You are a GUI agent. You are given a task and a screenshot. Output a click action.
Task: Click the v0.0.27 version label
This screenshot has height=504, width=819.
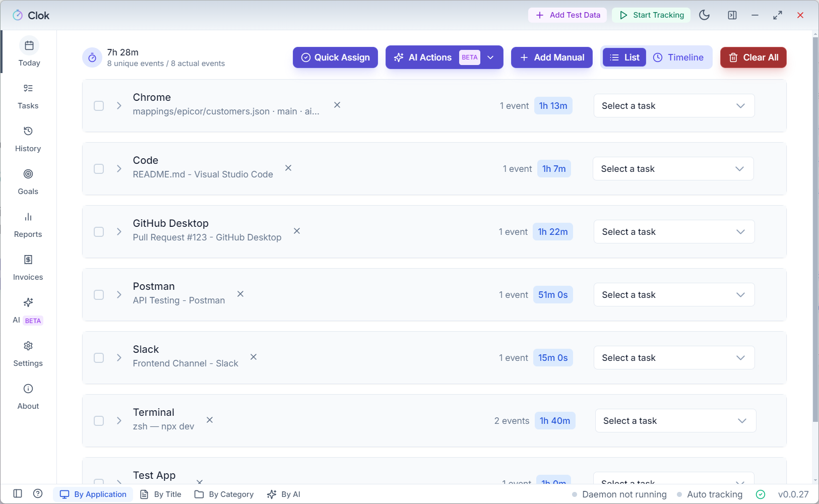pyautogui.click(x=793, y=494)
